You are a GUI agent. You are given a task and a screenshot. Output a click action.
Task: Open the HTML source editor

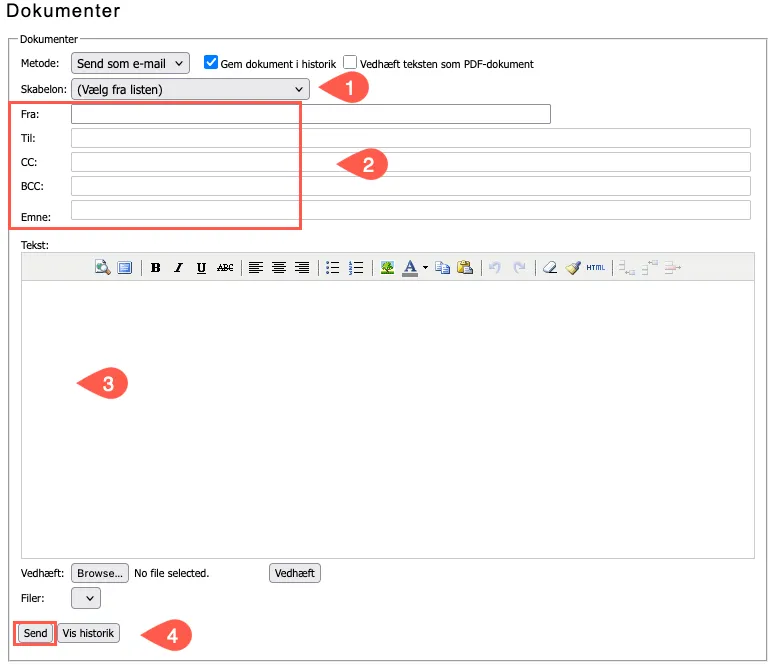click(x=596, y=268)
